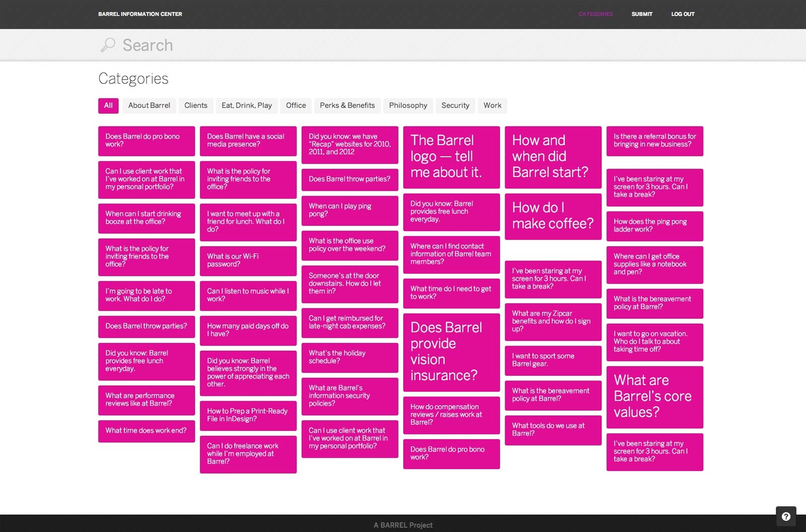The height and width of the screenshot is (532, 806).
Task: Open 'I'm going to be late to work' card
Action: pyautogui.click(x=147, y=295)
